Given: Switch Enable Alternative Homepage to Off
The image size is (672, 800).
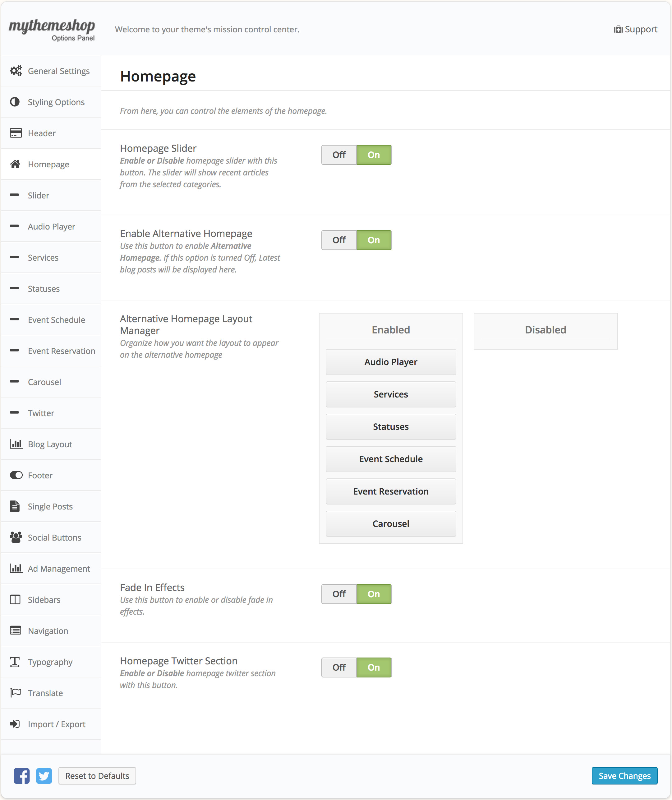Looking at the screenshot, I should point(339,240).
